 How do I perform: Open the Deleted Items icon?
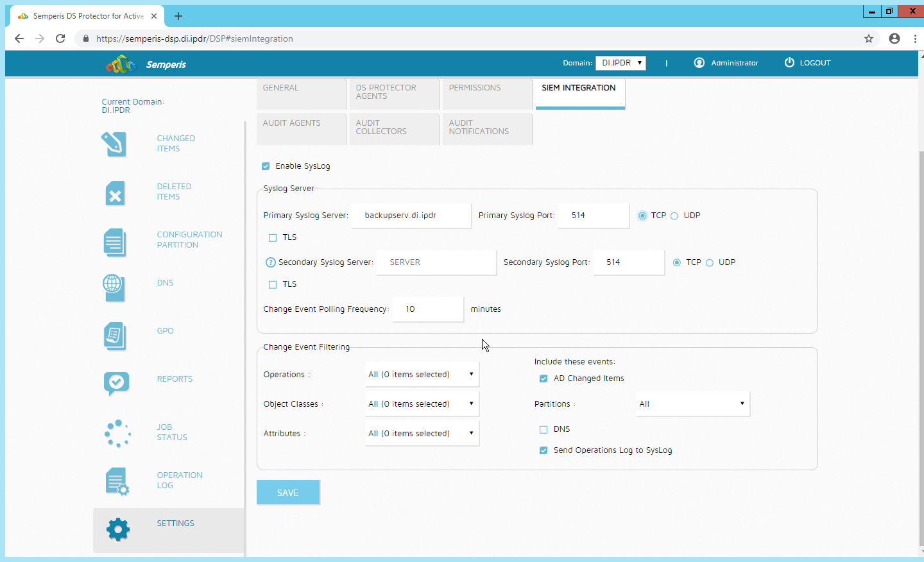[115, 194]
